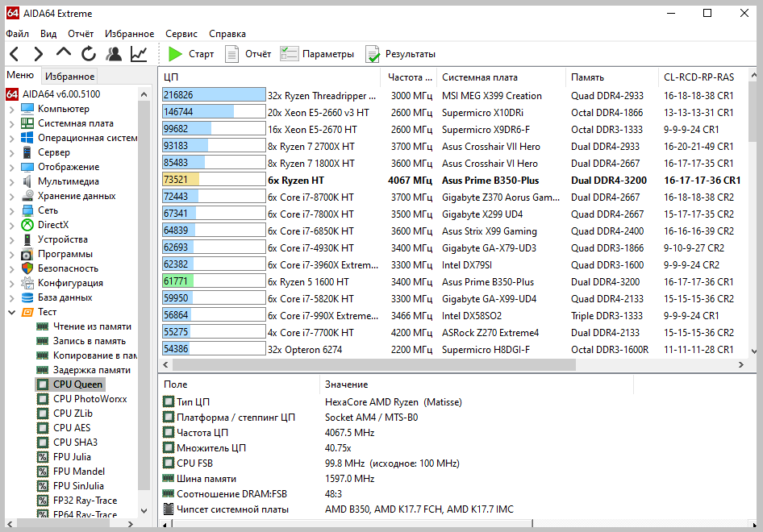
Task: Select the Конфигурация gear icon
Action: (27, 283)
